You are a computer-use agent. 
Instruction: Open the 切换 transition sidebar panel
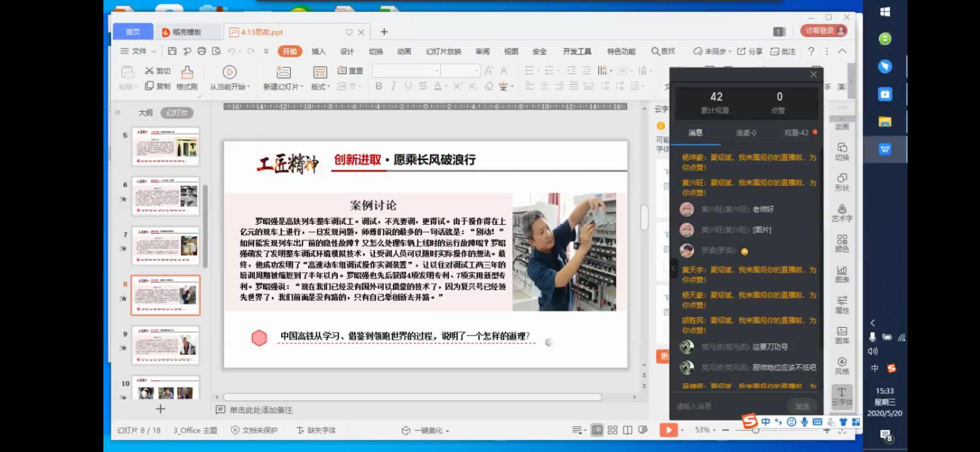842,152
